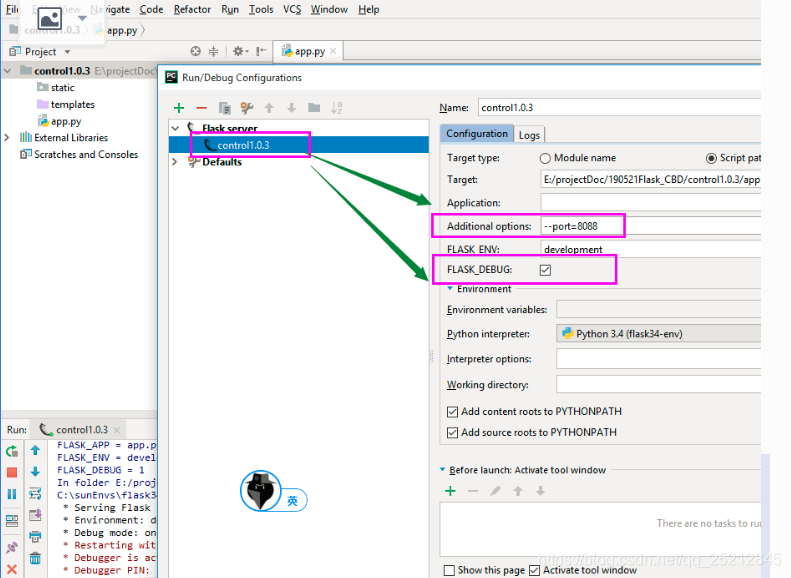Open VCS menu
The height and width of the screenshot is (578, 791).
(292, 10)
